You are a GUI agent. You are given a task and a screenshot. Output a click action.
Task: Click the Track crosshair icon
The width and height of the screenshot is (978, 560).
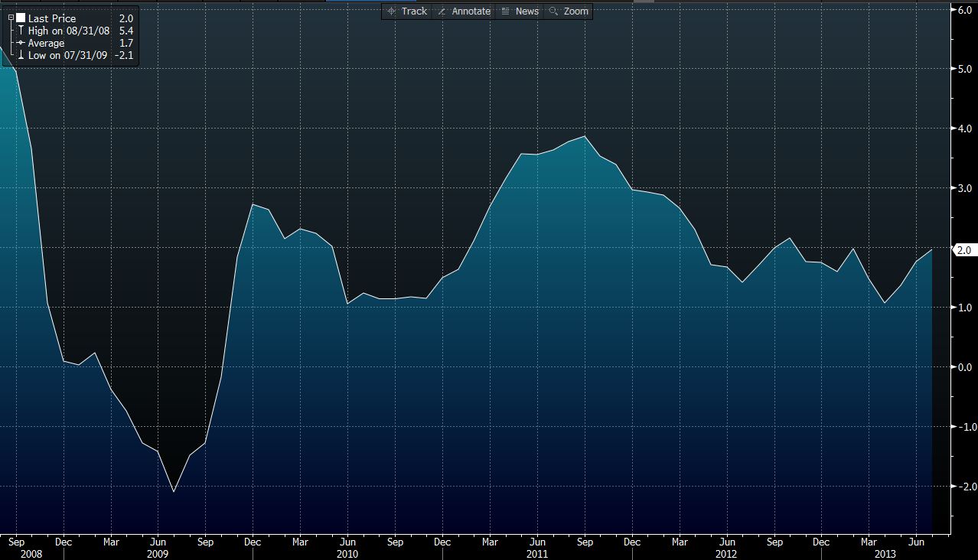(392, 11)
